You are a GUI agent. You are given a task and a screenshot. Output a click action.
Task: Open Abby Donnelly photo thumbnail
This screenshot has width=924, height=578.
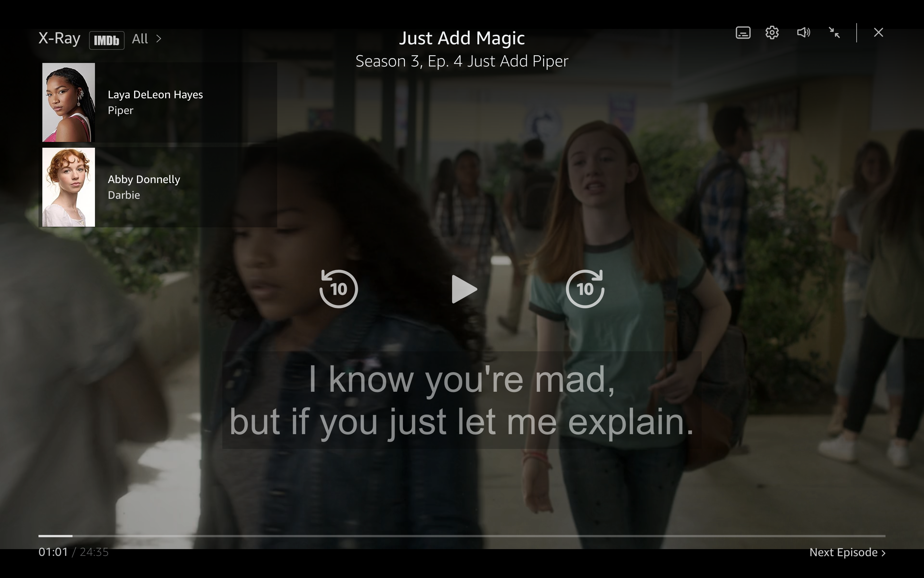coord(68,187)
